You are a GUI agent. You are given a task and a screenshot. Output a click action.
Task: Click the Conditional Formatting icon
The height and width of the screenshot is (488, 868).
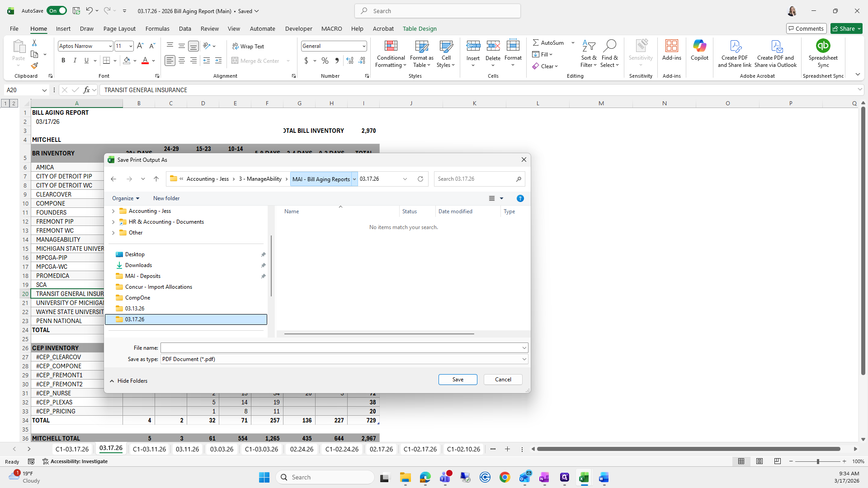pos(391,46)
